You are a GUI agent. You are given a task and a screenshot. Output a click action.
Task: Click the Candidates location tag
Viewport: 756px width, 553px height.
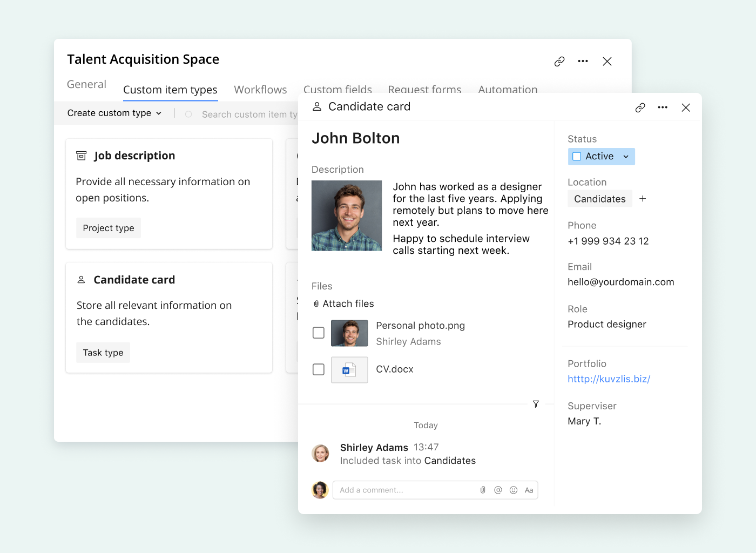[600, 199]
